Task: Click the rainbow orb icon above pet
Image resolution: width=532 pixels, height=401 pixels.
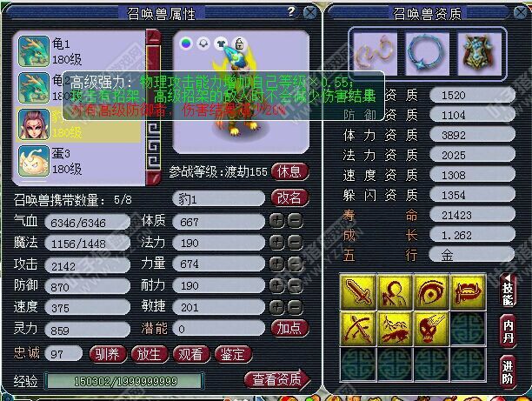Action: [x=186, y=43]
